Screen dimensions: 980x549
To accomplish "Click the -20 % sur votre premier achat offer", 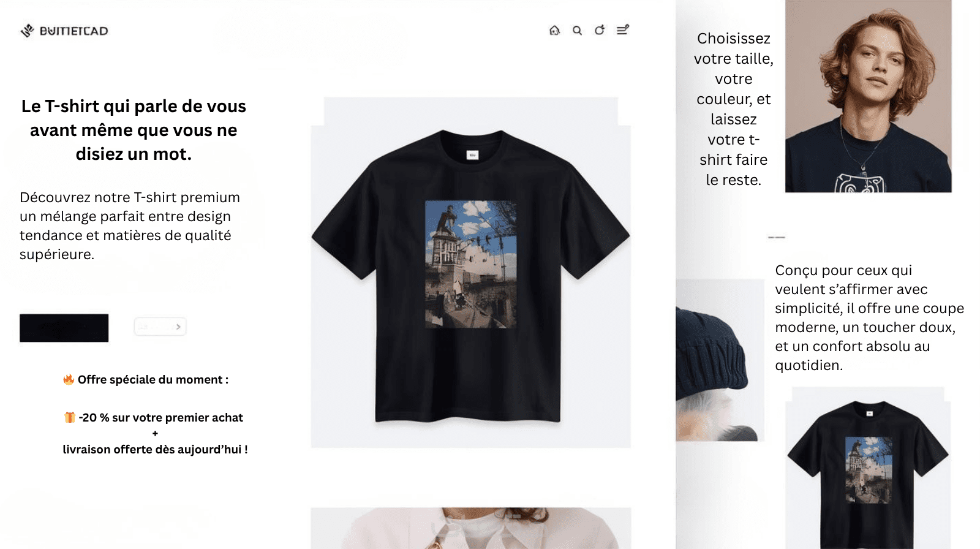I will click(x=160, y=417).
